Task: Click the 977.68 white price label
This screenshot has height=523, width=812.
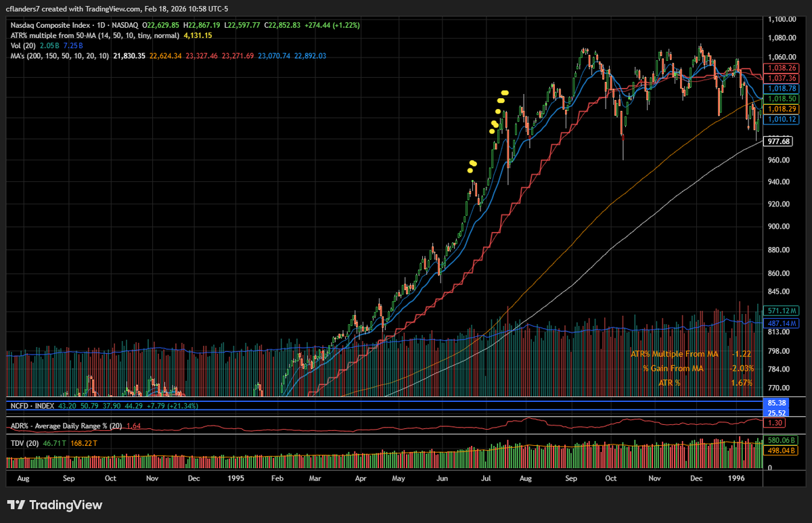Action: (777, 141)
